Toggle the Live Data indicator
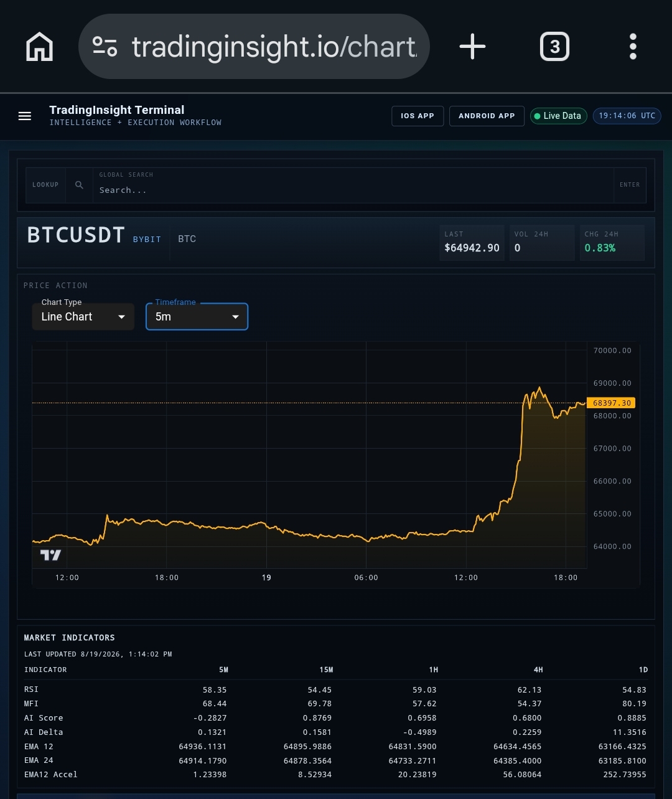 pos(558,116)
